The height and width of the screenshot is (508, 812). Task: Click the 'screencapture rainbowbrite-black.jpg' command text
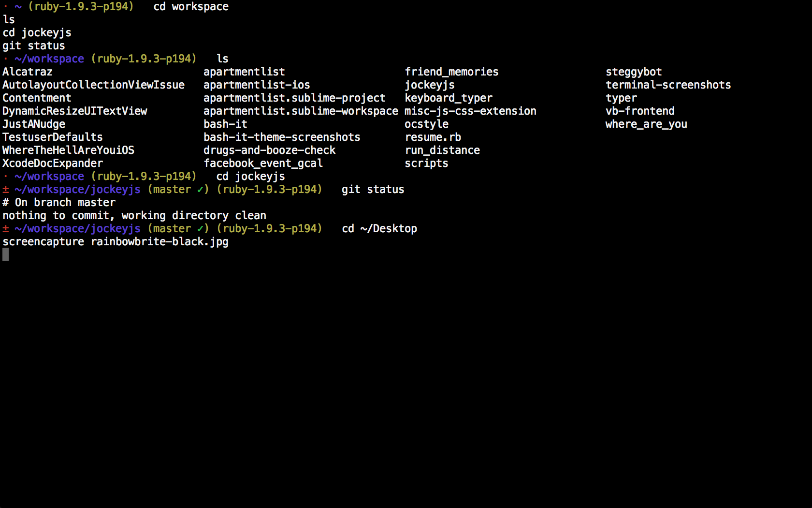(x=116, y=242)
